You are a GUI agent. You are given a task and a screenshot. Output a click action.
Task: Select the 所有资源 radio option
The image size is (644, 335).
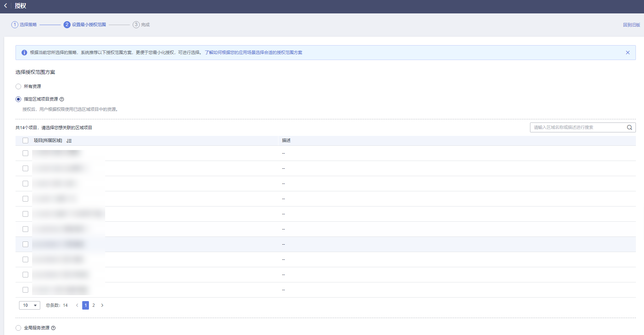tap(18, 86)
